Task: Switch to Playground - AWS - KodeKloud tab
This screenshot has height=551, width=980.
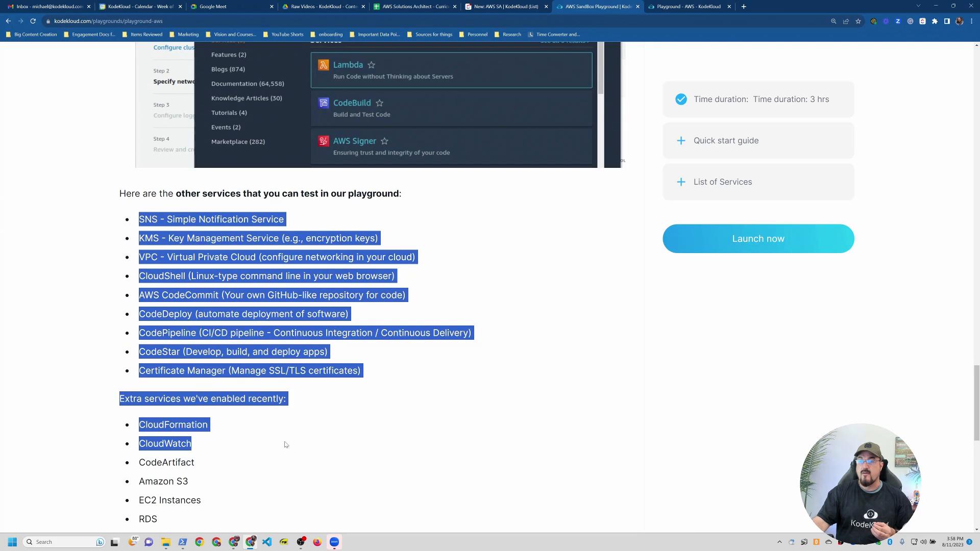Action: pyautogui.click(x=689, y=7)
